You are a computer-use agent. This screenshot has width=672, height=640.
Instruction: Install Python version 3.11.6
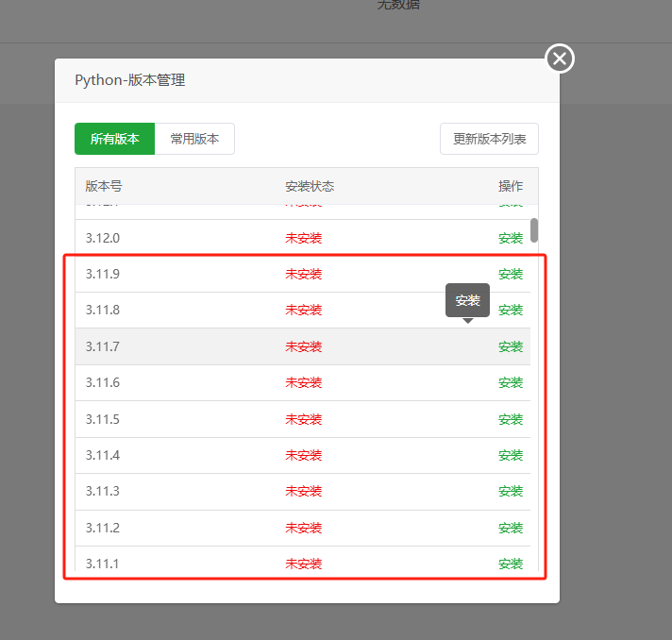coord(511,382)
